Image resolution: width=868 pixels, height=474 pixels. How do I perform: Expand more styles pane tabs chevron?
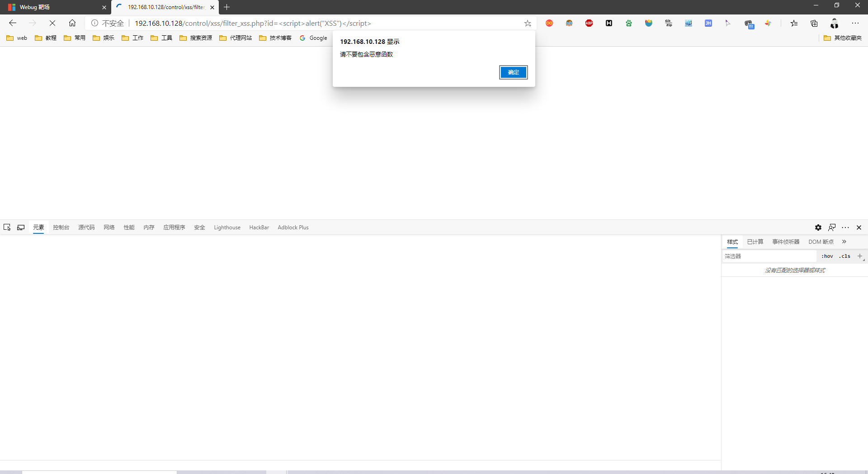844,242
